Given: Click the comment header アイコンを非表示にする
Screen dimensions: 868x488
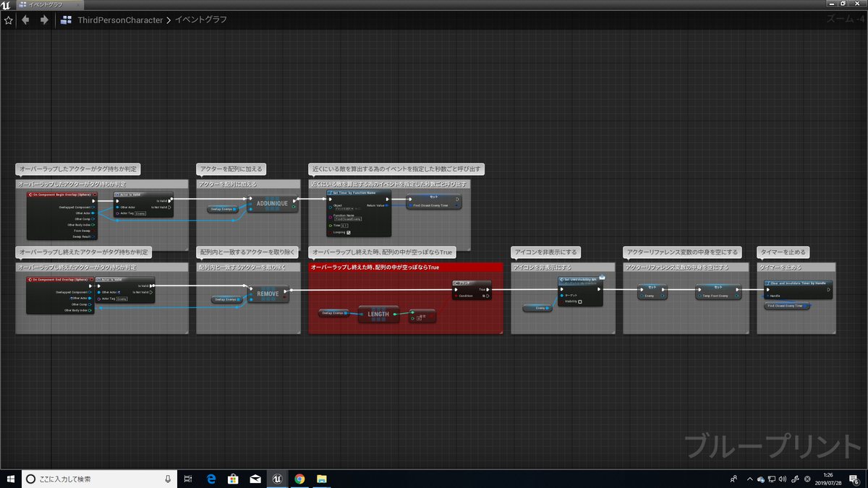Looking at the screenshot, I should 563,267.
